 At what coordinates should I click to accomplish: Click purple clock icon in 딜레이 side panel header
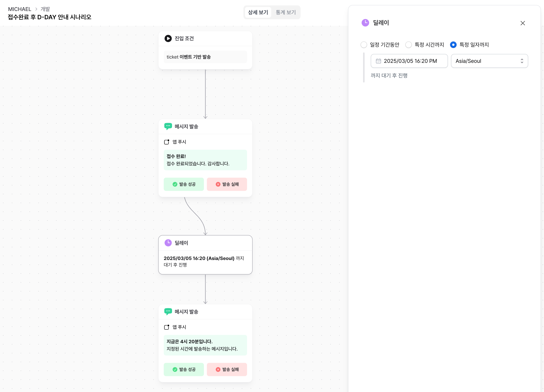click(365, 23)
